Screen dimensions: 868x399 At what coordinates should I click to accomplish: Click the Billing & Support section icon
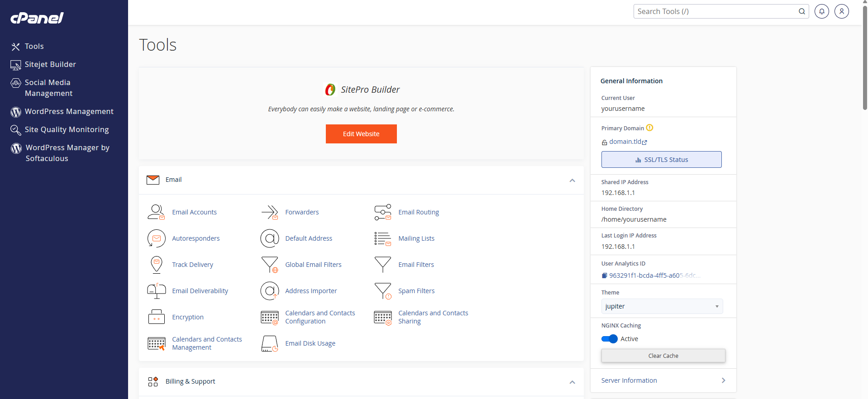pos(153,381)
